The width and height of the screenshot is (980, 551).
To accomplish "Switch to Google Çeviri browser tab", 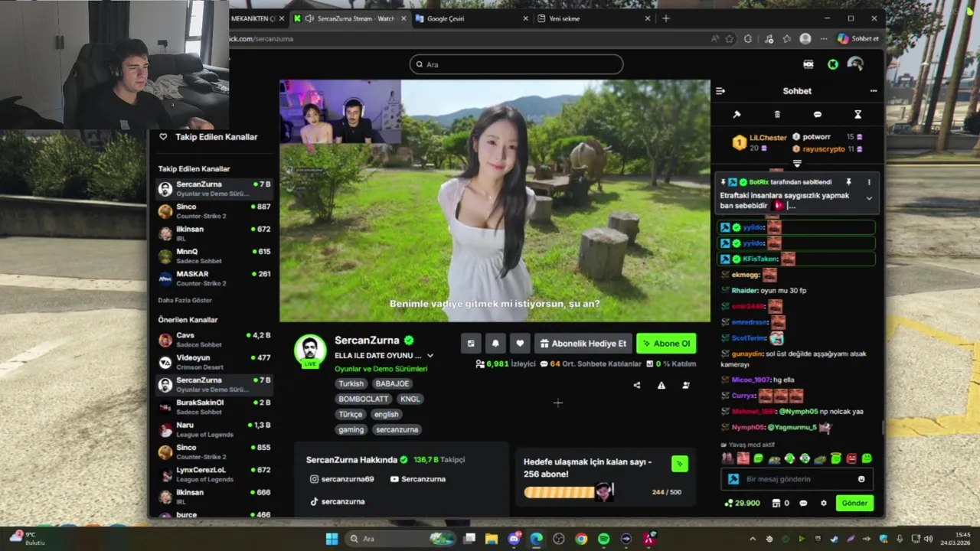I will pyautogui.click(x=472, y=18).
